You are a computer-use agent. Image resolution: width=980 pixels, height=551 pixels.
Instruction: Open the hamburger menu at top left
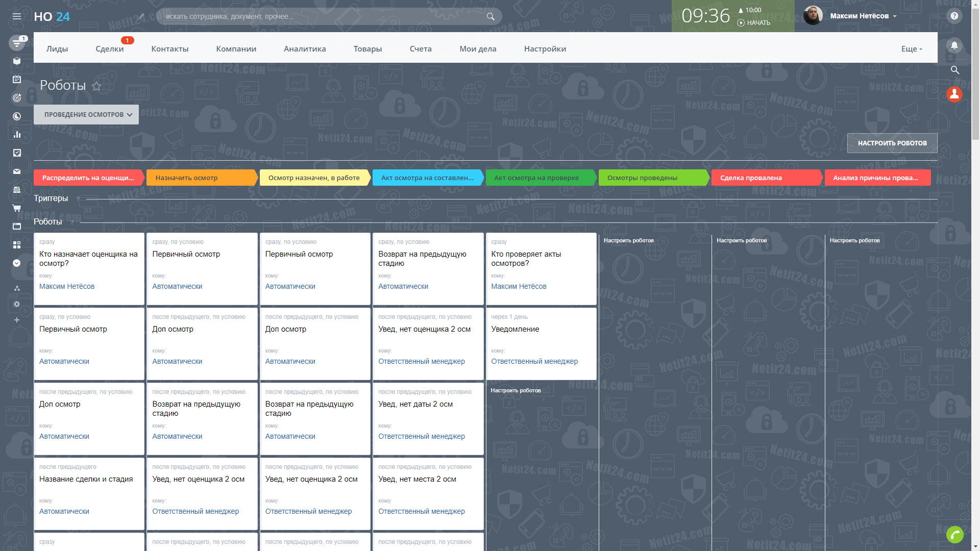click(x=17, y=16)
